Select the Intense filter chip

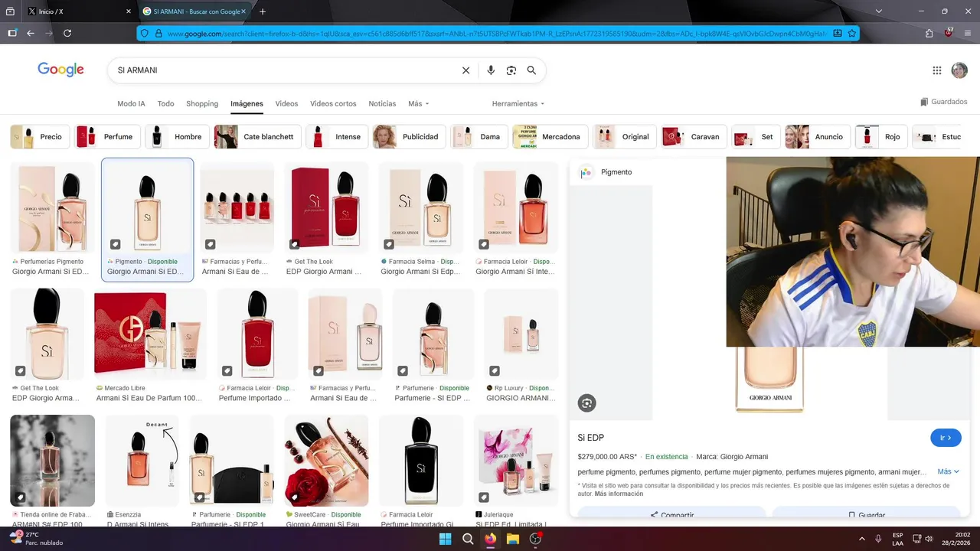[x=337, y=137]
